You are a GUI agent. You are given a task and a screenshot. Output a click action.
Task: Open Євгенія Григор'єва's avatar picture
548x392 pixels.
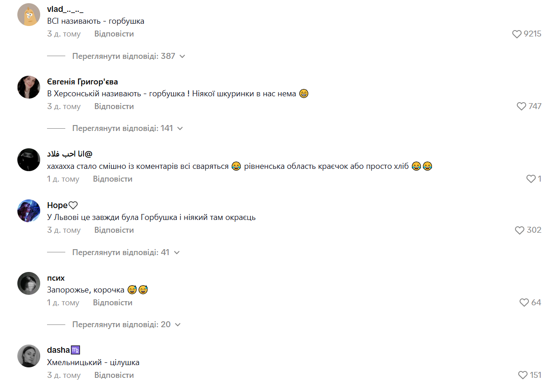click(29, 87)
